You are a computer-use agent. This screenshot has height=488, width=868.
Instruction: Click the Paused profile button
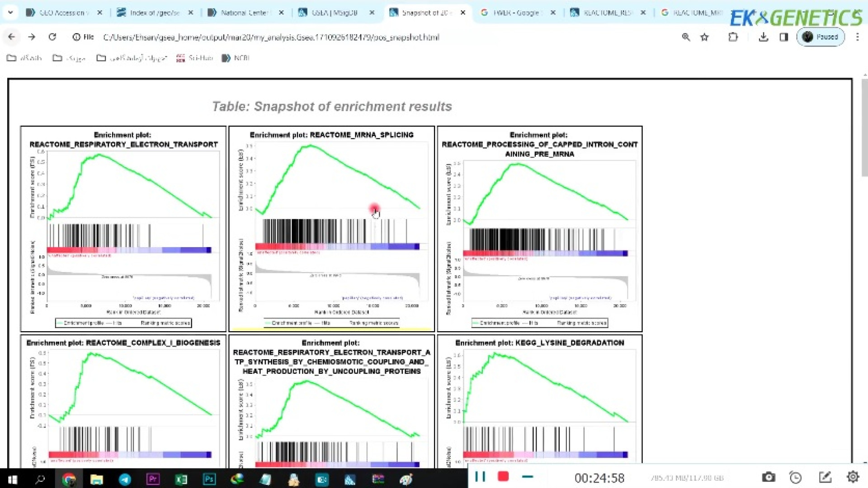821,37
